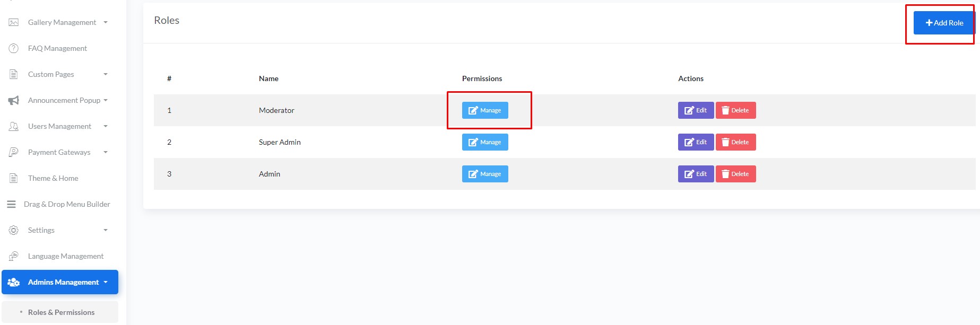Collapse the Admins Management dropdown arrow
Screen dimensions: 980x325
[x=106, y=282]
